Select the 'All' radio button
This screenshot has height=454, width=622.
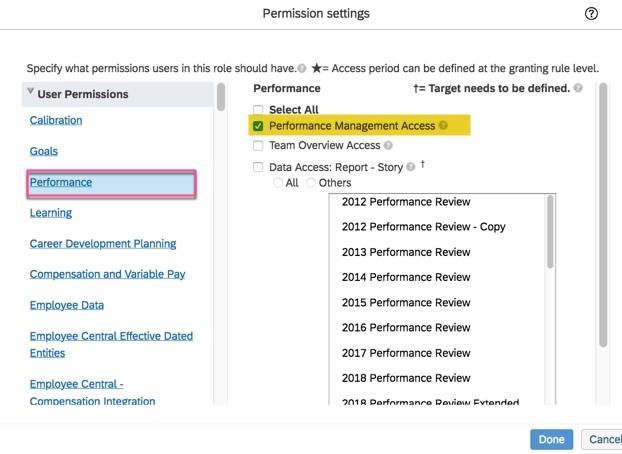coord(278,183)
